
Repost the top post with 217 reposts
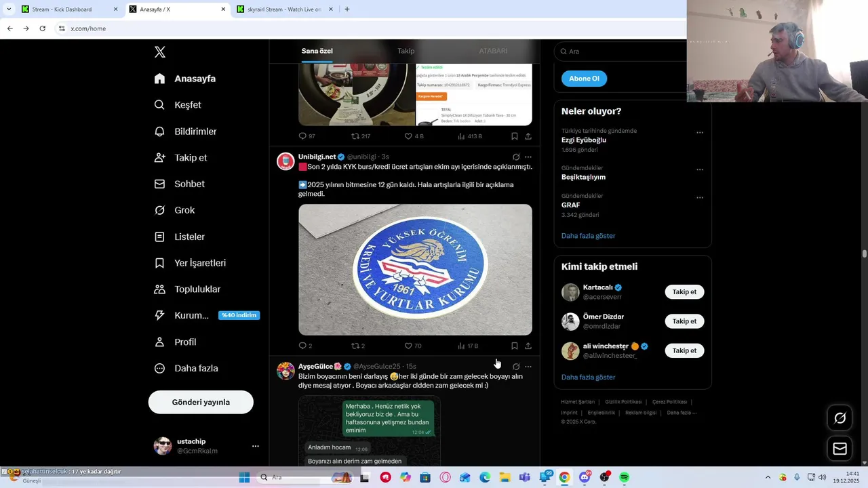(x=360, y=136)
